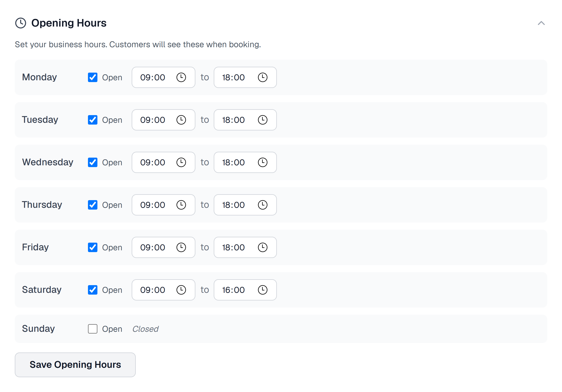The width and height of the screenshot is (562, 392).
Task: Open the clock picker for Tuesday opening time
Action: click(181, 120)
